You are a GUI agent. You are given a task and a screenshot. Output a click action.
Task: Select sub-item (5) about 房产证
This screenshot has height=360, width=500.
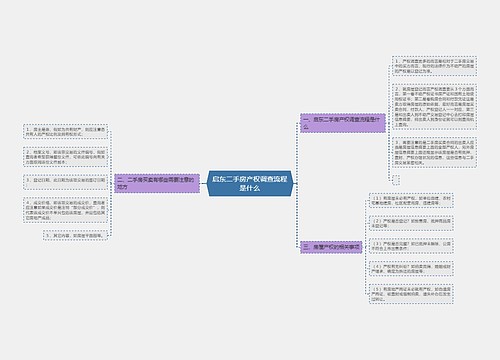tap(411, 294)
